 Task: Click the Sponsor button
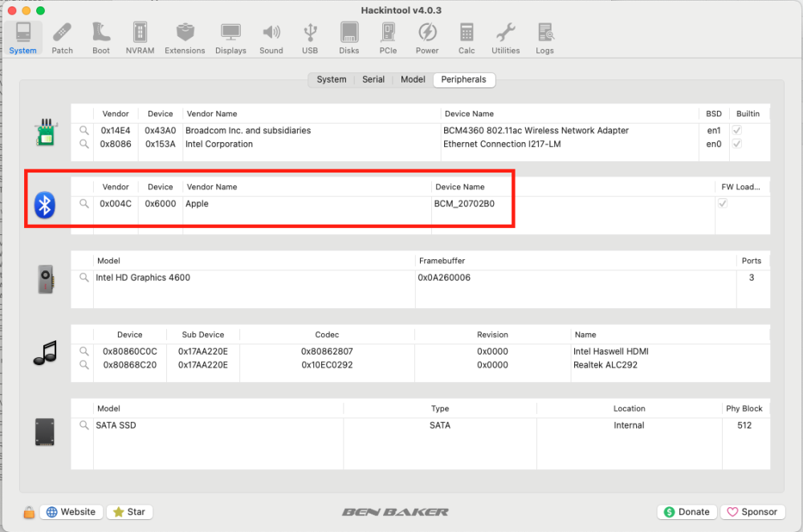coord(752,512)
